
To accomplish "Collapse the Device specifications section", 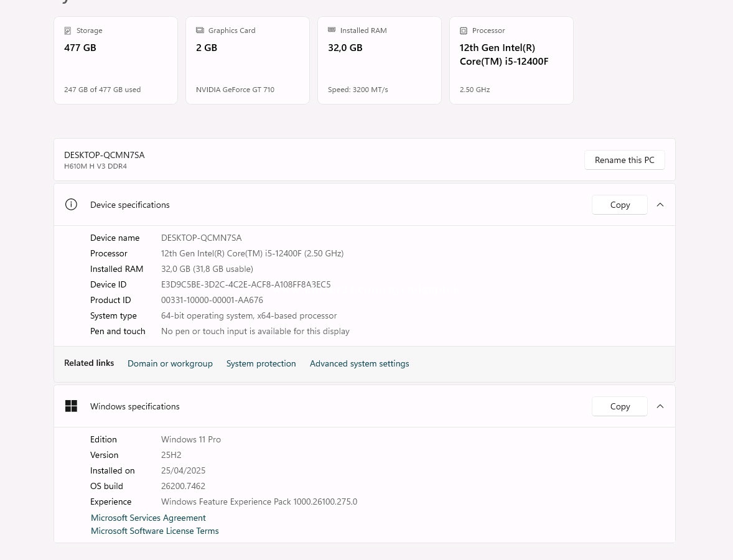I will [660, 205].
